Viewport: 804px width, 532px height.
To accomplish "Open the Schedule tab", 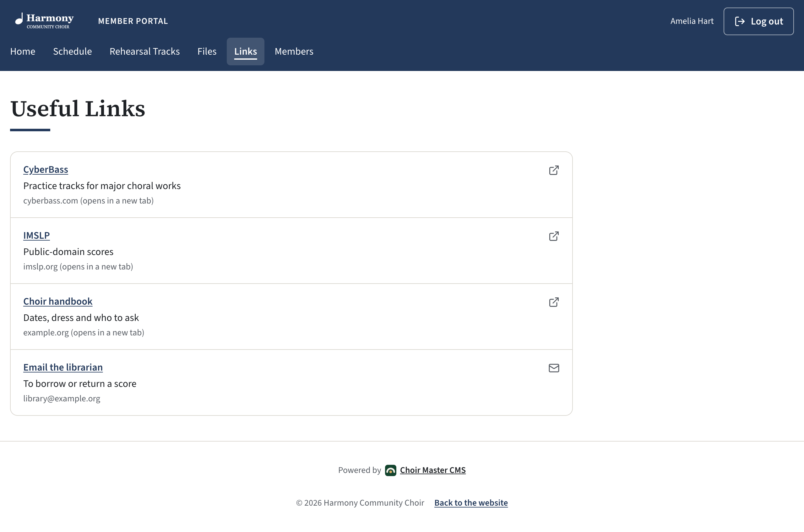I will [x=72, y=52].
